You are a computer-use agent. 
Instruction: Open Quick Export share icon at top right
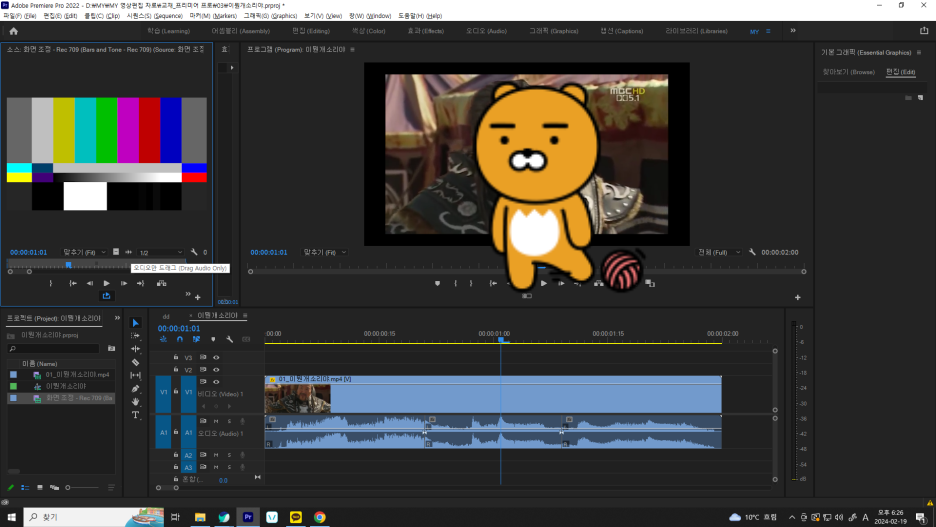(x=924, y=30)
